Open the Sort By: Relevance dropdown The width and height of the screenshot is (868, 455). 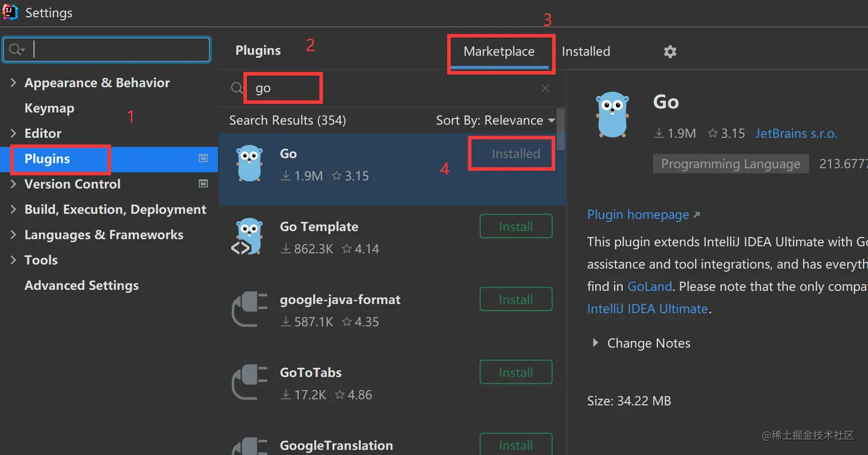(x=495, y=120)
